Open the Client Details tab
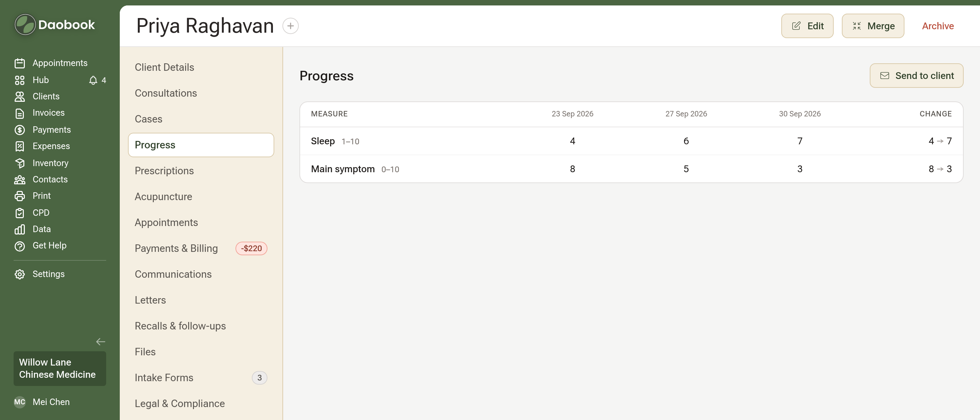This screenshot has height=420, width=980. coord(201,67)
